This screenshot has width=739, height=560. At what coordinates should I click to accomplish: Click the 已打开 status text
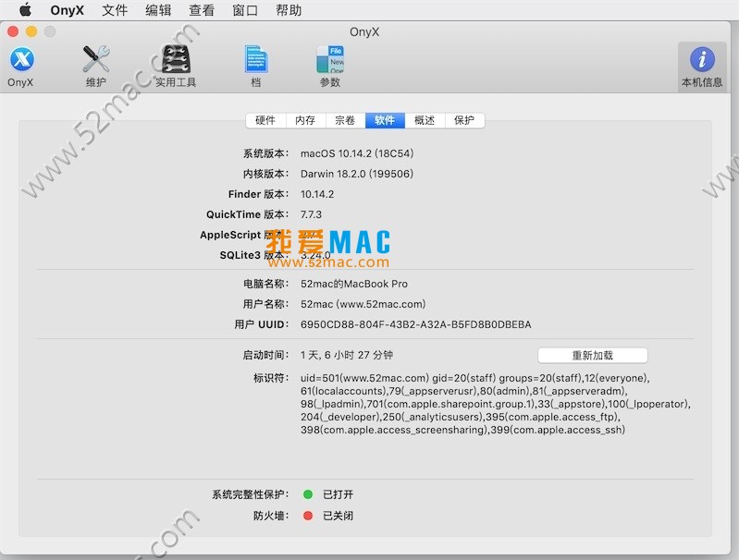click(x=338, y=494)
